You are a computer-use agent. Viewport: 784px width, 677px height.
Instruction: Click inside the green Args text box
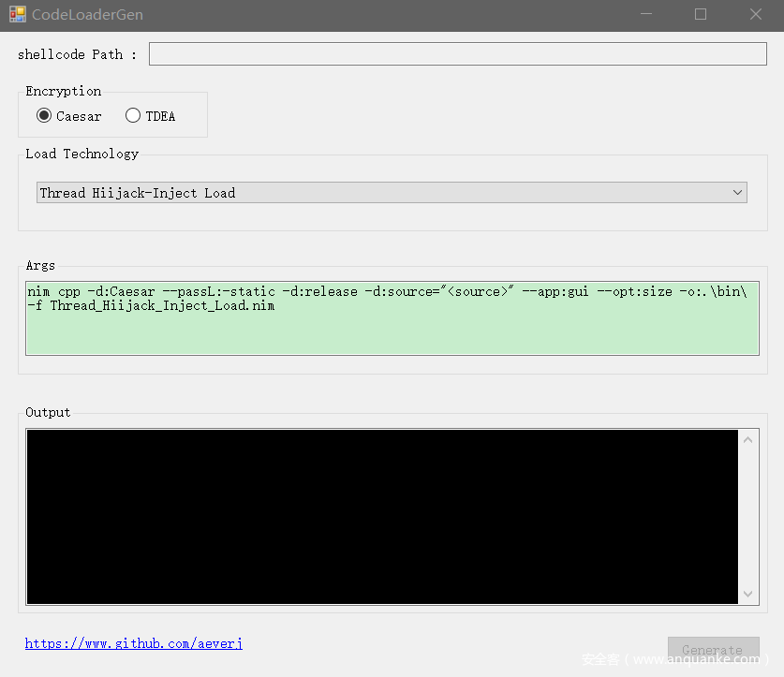tap(392, 332)
